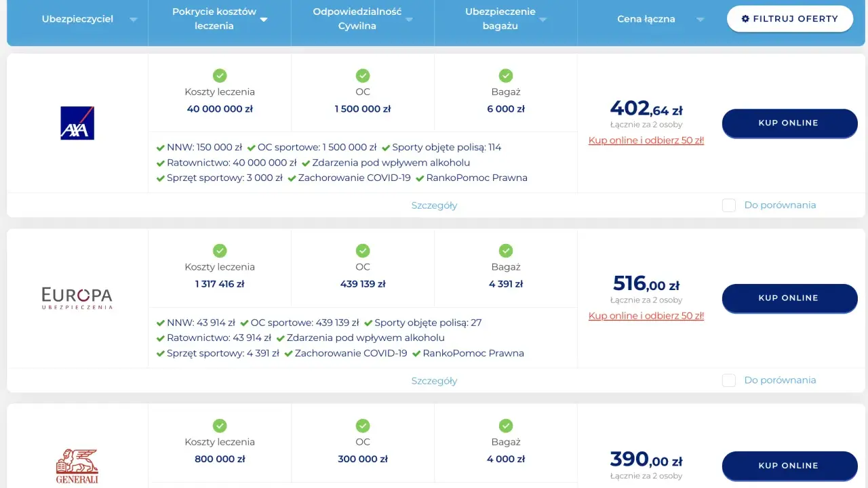Open Europa Kup online i odbierz 50 zł link
This screenshot has height=488, width=868.
click(646, 316)
